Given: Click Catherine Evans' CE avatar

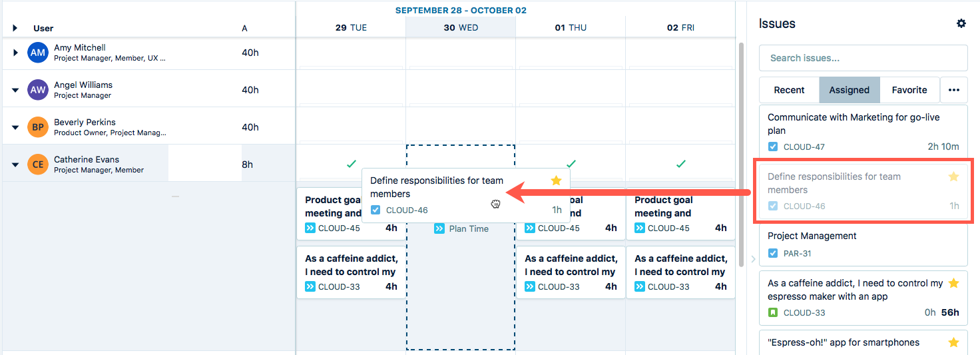Looking at the screenshot, I should [38, 165].
